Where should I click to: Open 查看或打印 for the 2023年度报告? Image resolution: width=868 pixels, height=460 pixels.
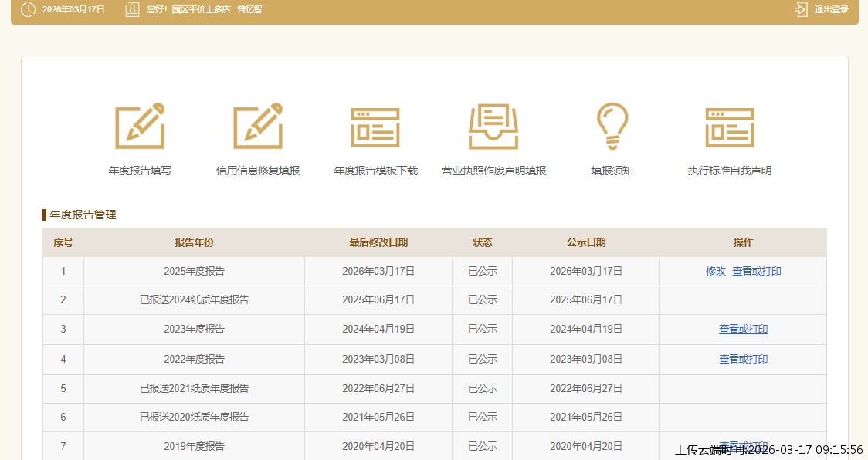click(743, 330)
